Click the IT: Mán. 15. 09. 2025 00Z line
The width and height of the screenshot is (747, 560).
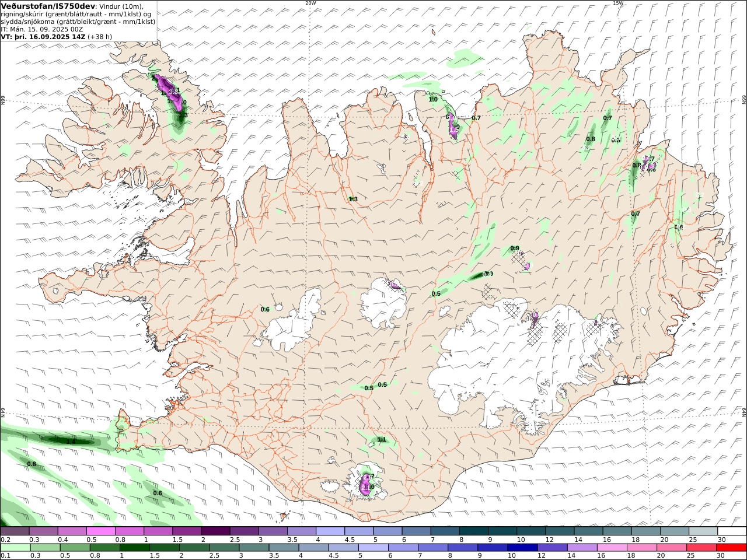(41, 29)
